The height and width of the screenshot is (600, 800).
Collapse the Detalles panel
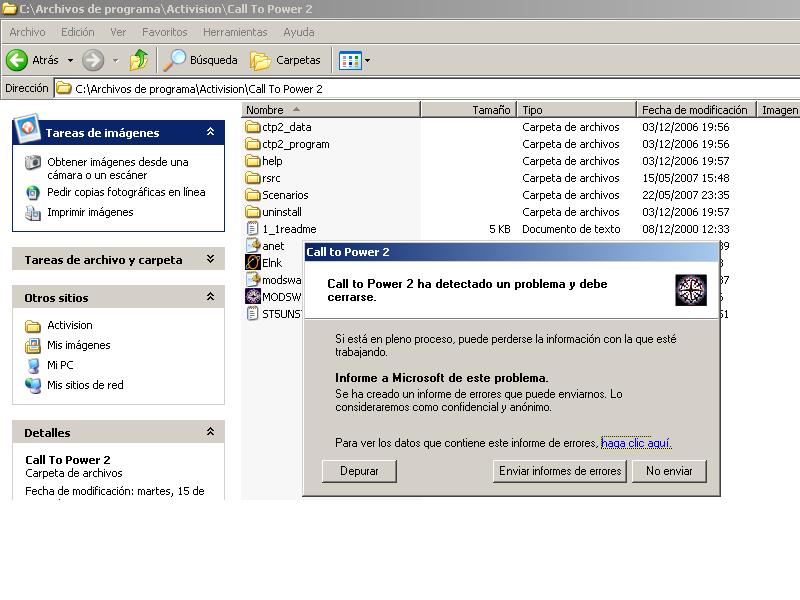tap(210, 432)
